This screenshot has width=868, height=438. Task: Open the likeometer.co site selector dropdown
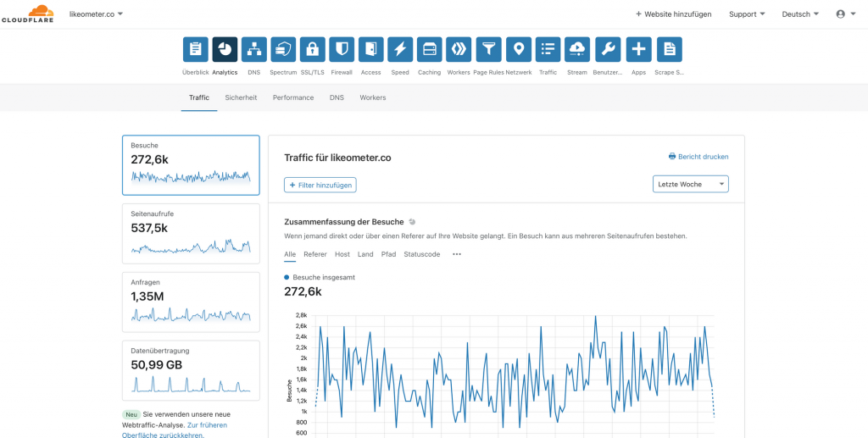[97, 14]
